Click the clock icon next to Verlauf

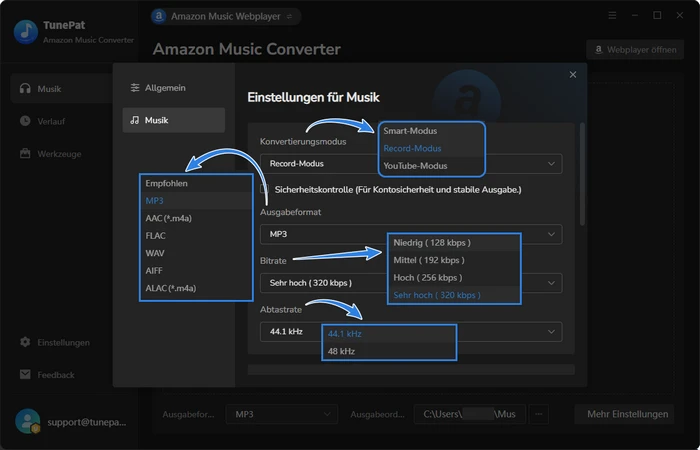pyautogui.click(x=25, y=121)
